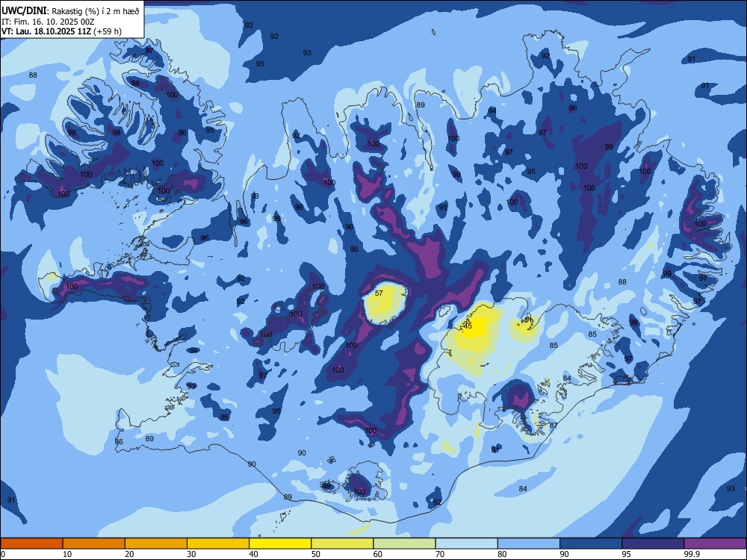Image resolution: width=747 pixels, height=560 pixels.
Task: Click the 86 value on the southwest peninsula
Action: click(119, 442)
